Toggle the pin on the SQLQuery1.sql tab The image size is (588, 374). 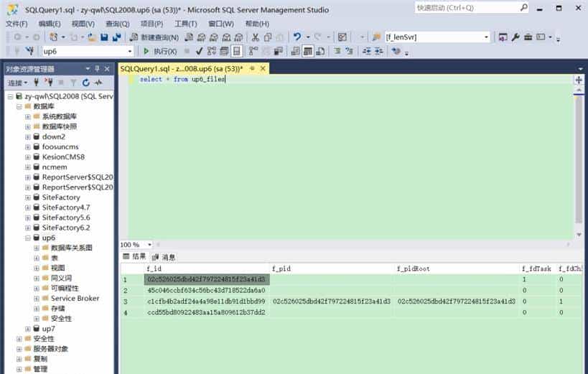(252, 68)
